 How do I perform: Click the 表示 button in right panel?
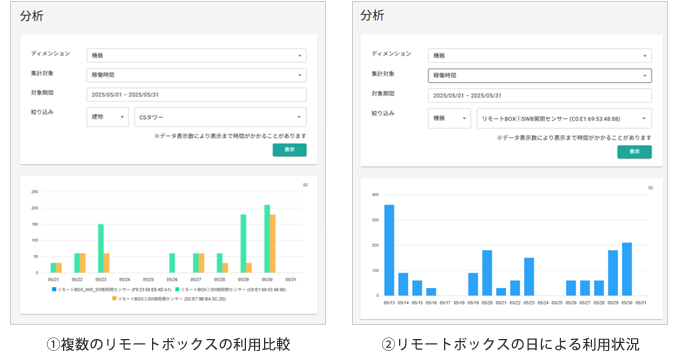(634, 152)
